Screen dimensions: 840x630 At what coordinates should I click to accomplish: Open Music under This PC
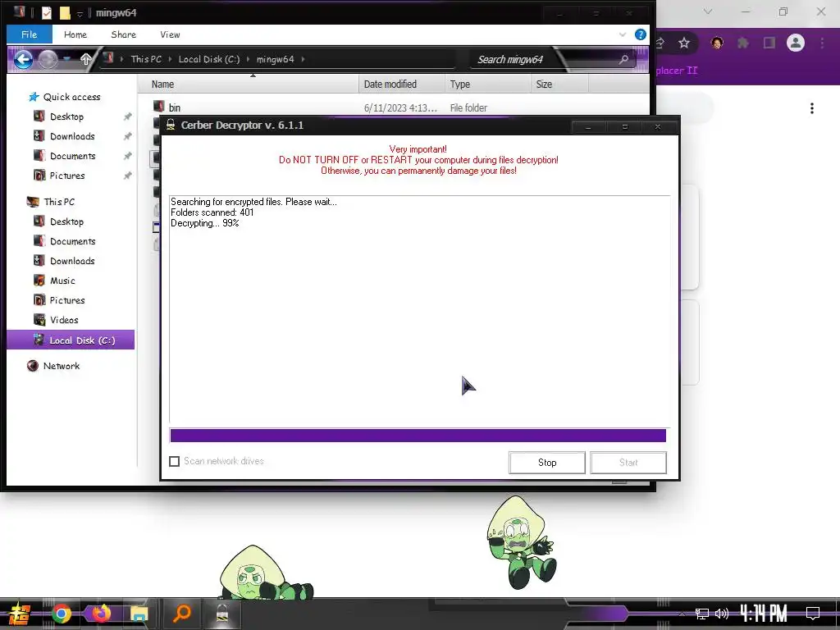pyautogui.click(x=62, y=281)
